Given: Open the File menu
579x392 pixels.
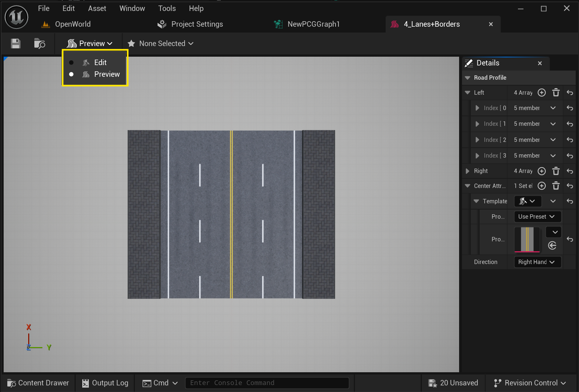Looking at the screenshot, I should coord(43,8).
